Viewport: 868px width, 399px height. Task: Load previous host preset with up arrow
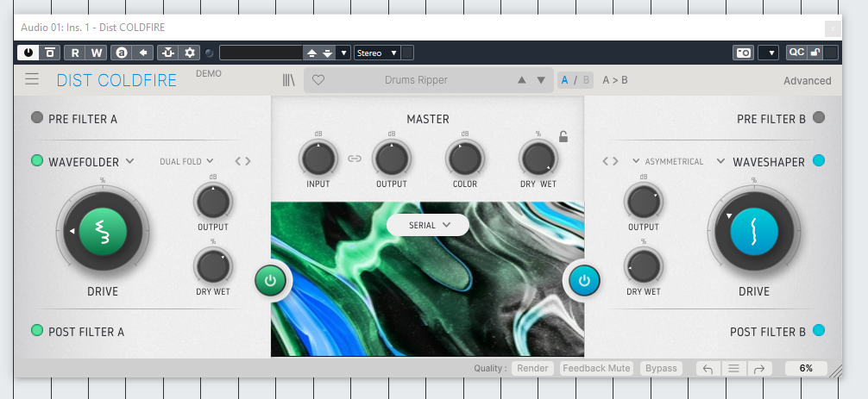[x=311, y=53]
